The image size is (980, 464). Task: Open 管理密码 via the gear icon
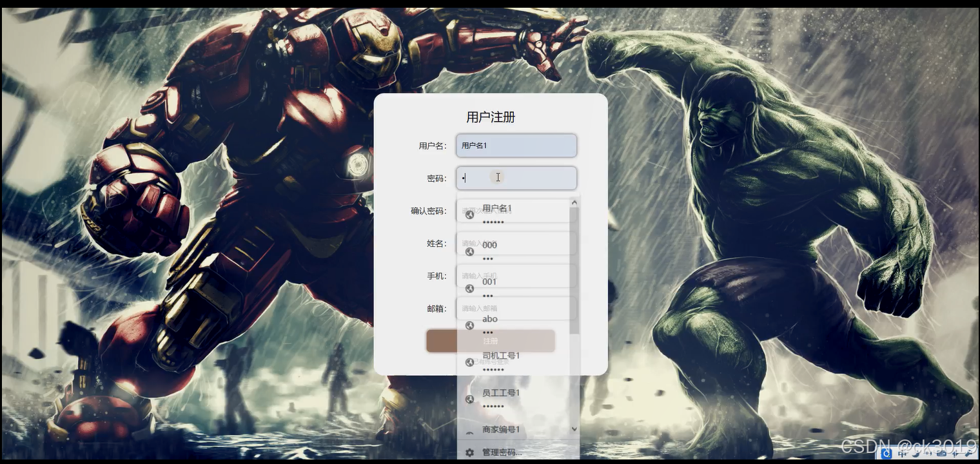[470, 452]
